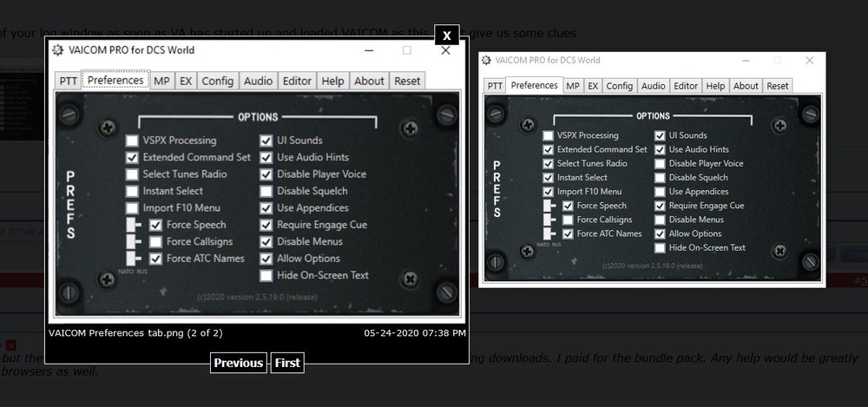Check Hide On-Screen Text in right window
This screenshot has width=868, height=407.
tap(660, 248)
